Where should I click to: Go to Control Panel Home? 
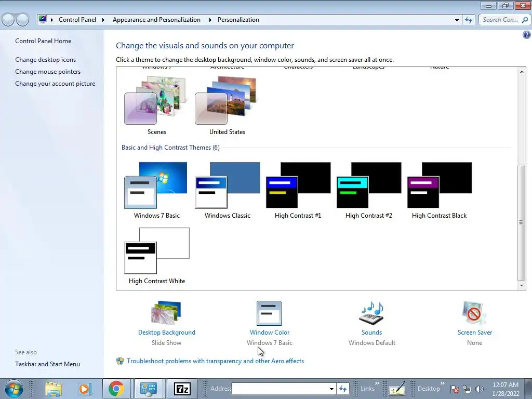point(43,41)
